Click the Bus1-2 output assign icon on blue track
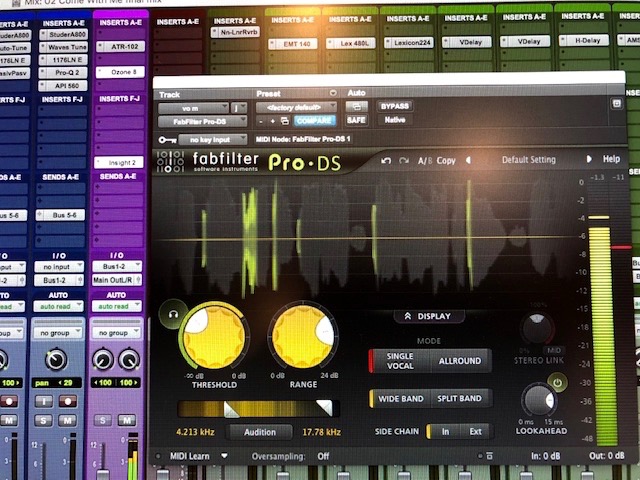640x480 pixels. coord(80,280)
